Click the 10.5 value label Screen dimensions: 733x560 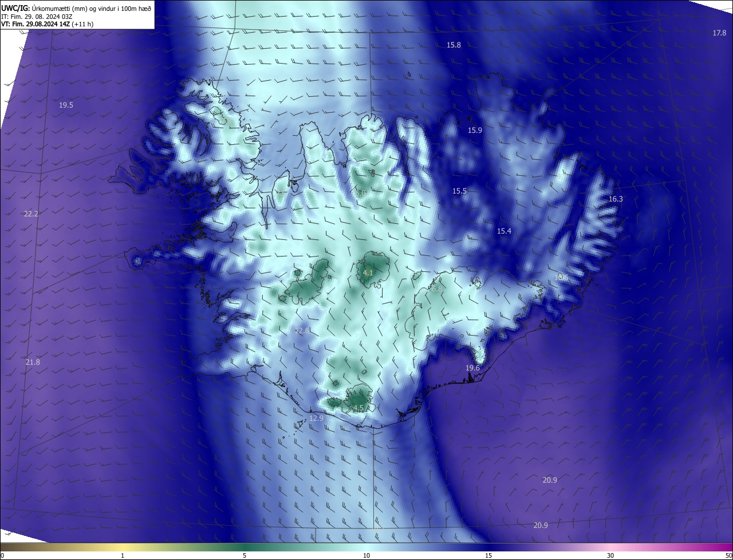561,277
